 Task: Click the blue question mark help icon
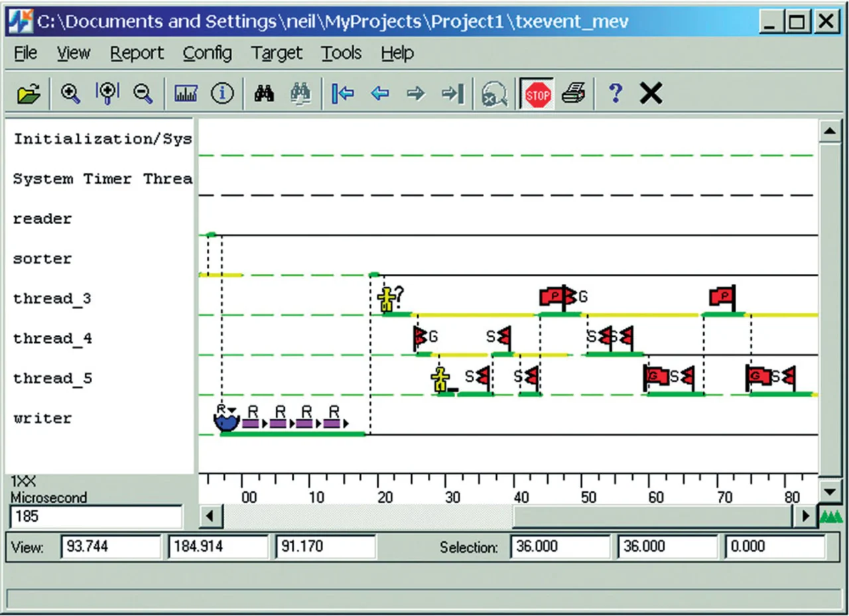point(615,94)
